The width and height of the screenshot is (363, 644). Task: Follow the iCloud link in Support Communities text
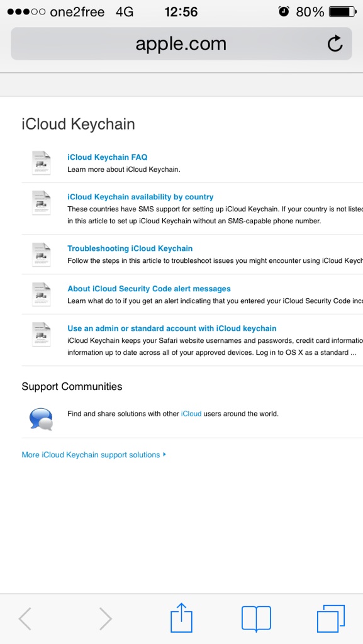pos(191,414)
